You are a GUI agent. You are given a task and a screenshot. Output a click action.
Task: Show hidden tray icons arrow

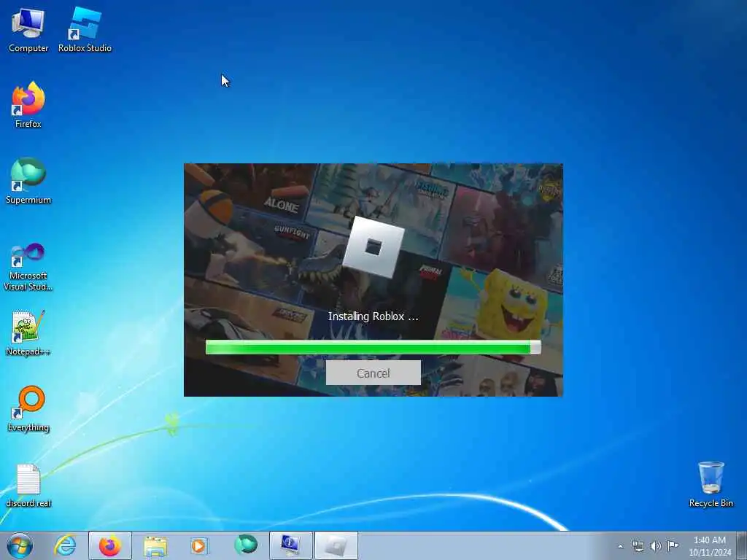click(x=620, y=546)
